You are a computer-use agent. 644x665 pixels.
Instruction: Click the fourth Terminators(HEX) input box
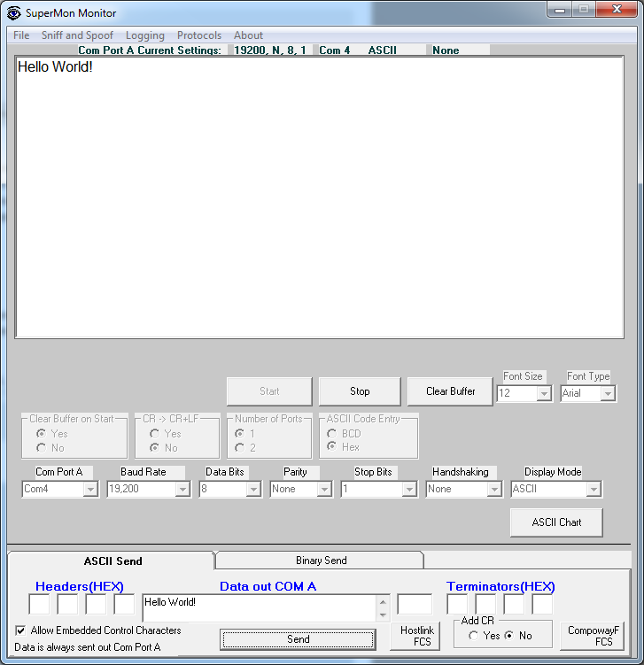(543, 605)
